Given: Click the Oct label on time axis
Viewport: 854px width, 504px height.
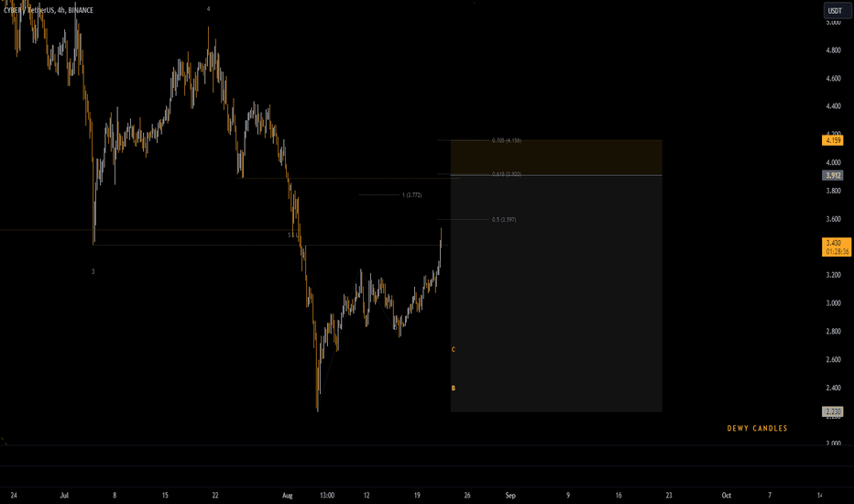Looking at the screenshot, I should (726, 495).
